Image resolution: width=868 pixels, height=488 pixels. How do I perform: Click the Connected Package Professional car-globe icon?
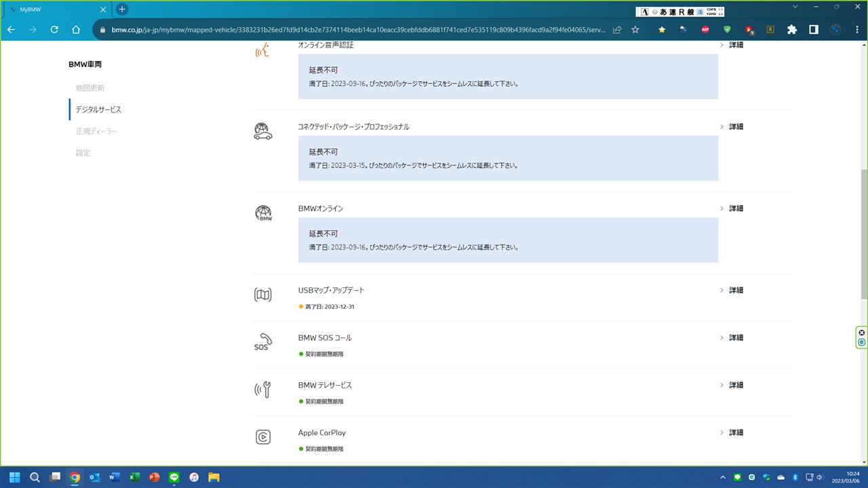click(x=263, y=131)
